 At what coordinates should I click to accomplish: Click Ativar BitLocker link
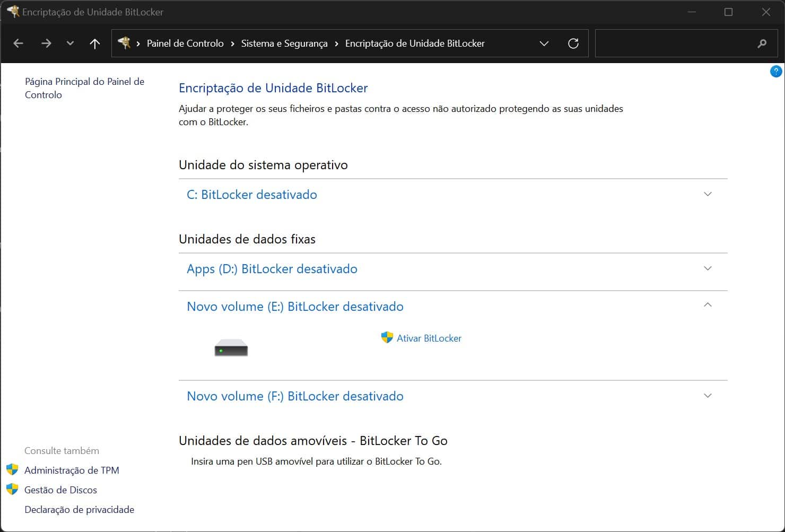point(429,338)
